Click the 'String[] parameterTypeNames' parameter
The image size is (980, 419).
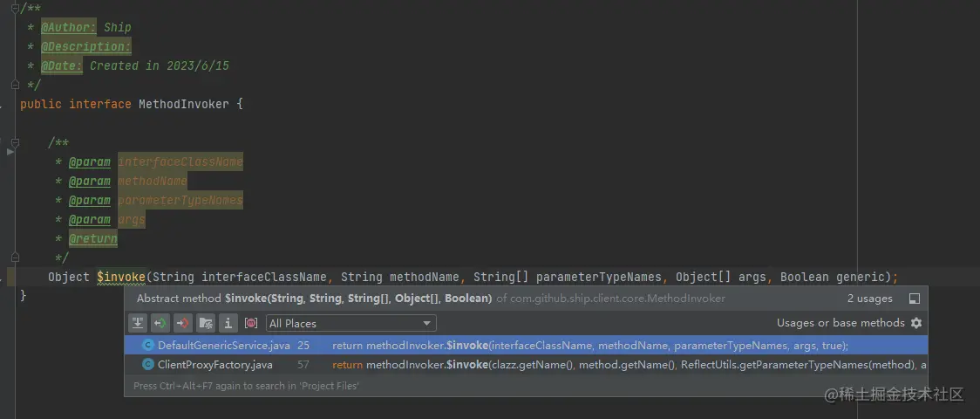(x=568, y=277)
